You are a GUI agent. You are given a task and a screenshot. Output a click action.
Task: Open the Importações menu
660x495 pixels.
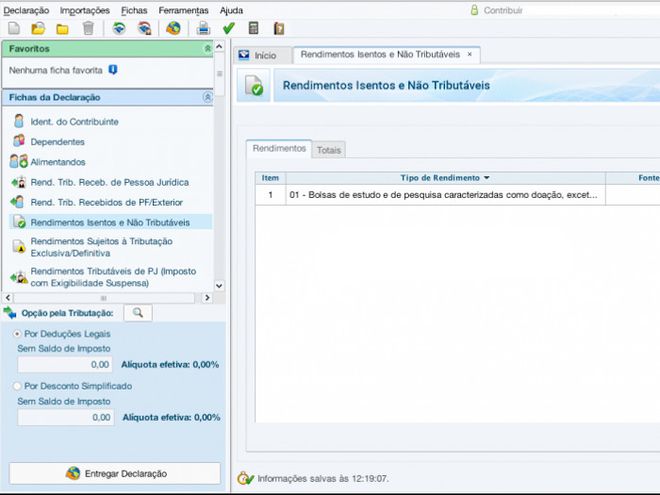tap(85, 10)
